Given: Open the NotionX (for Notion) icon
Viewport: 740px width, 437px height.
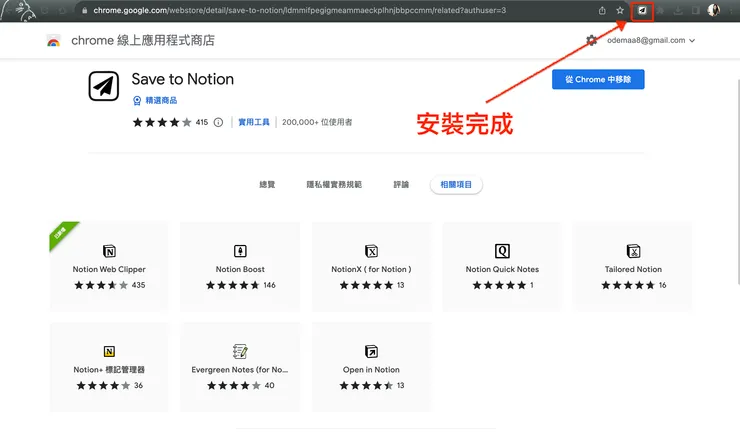Looking at the screenshot, I should pyautogui.click(x=371, y=251).
